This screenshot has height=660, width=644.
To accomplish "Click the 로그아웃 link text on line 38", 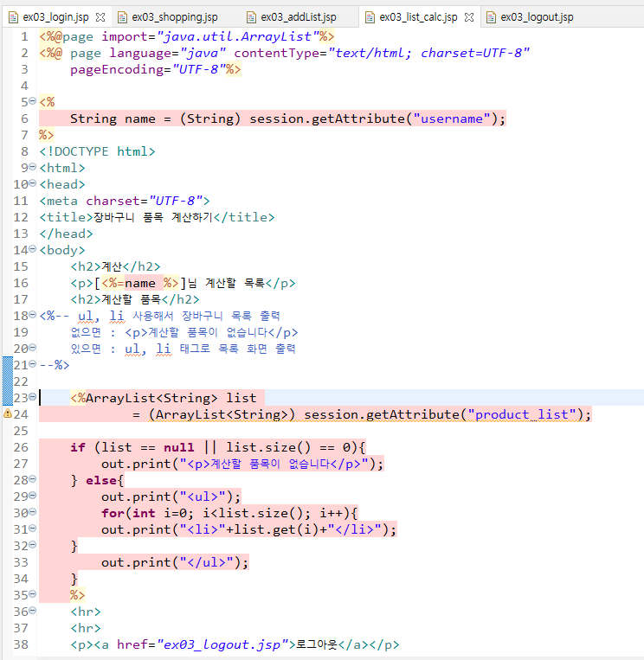I will pyautogui.click(x=317, y=644).
